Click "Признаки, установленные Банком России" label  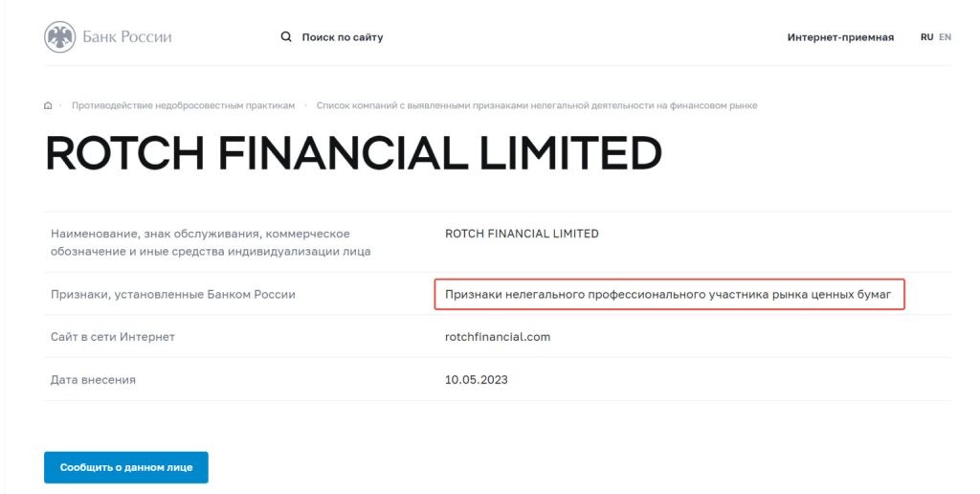[x=173, y=295]
